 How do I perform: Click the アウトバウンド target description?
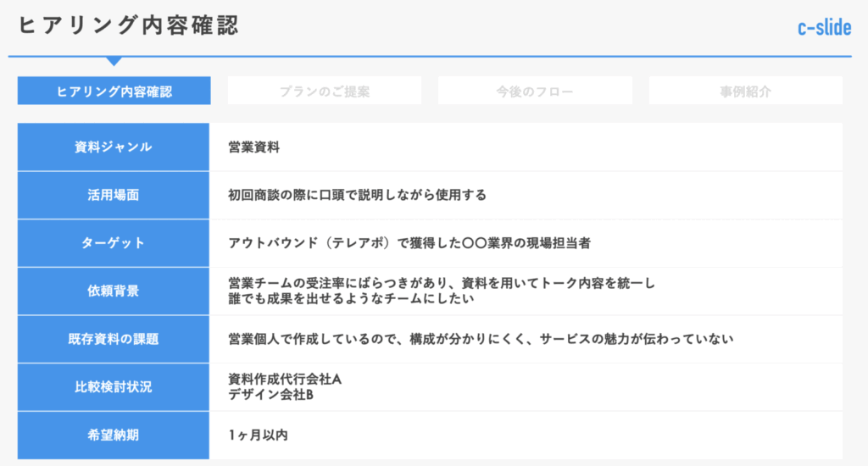[x=409, y=243]
